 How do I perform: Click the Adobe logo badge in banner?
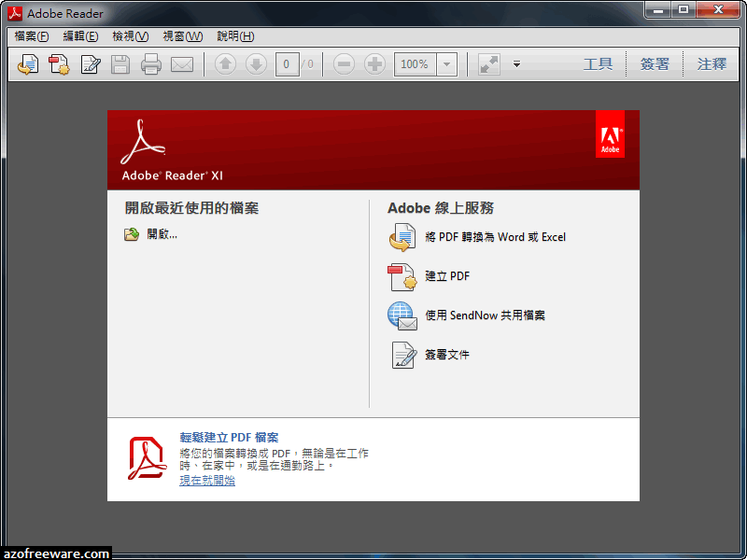(610, 134)
